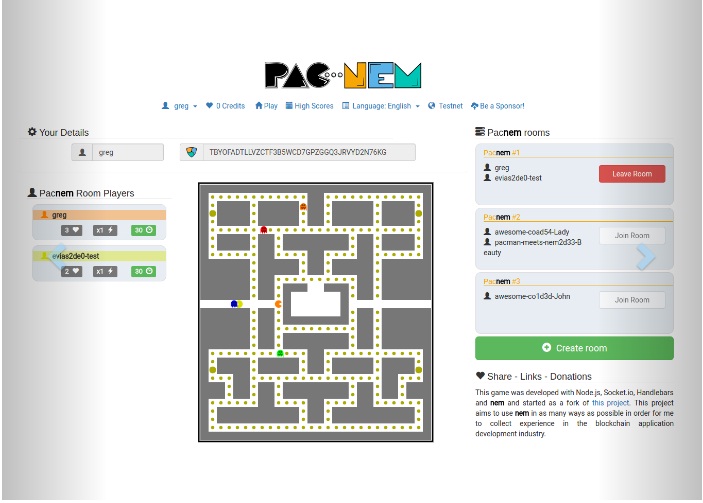703x503 pixels.
Task: Open the 'this project' hyperlink
Action: click(610, 403)
